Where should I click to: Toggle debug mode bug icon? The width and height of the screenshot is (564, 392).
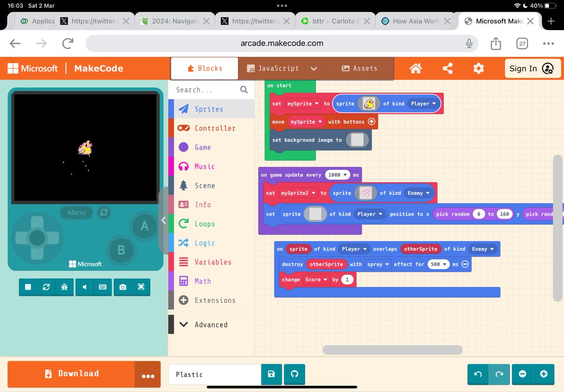point(64,287)
